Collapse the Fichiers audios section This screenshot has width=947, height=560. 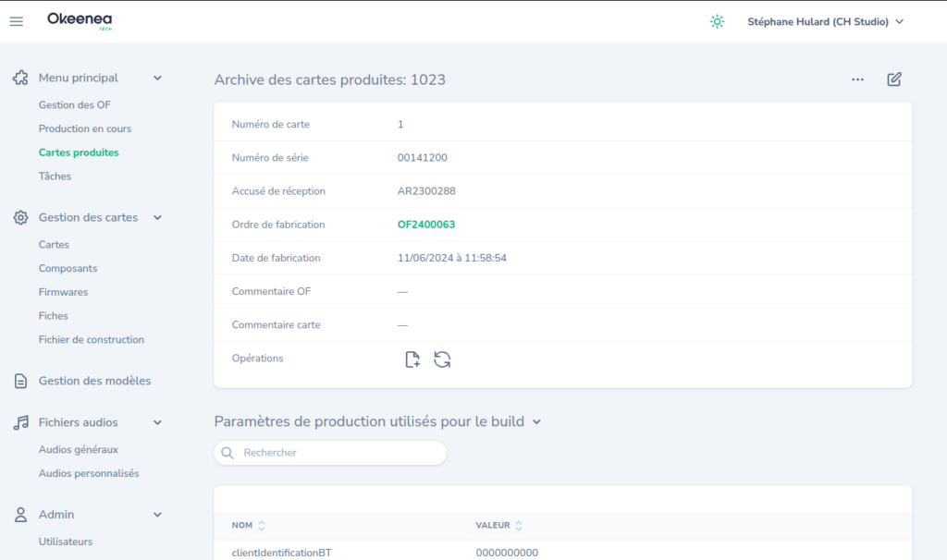[157, 422]
